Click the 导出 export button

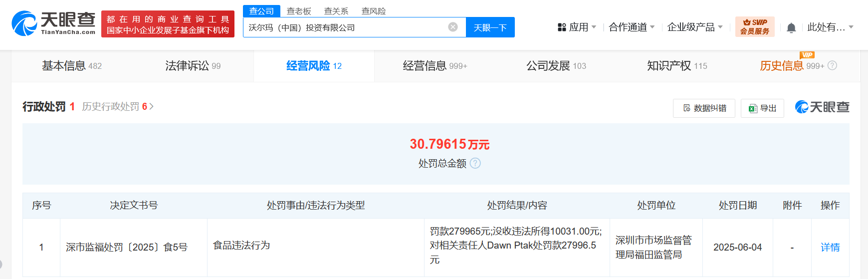coord(762,108)
